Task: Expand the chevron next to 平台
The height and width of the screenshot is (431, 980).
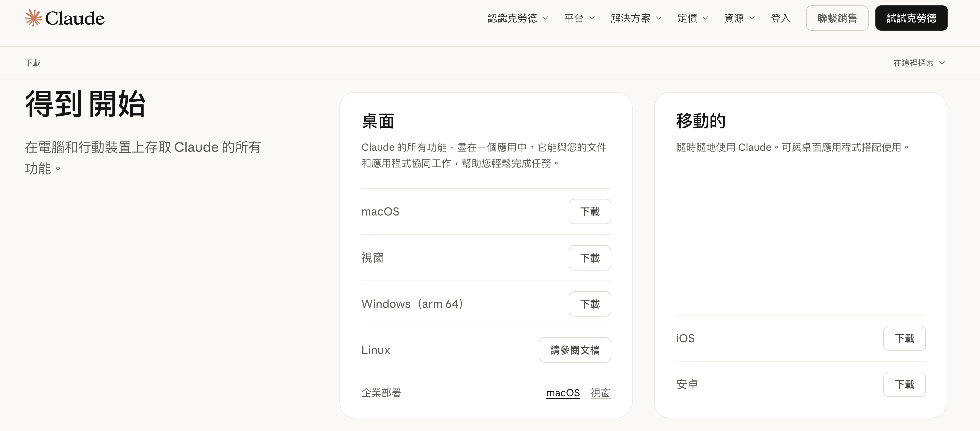Action: tap(592, 18)
